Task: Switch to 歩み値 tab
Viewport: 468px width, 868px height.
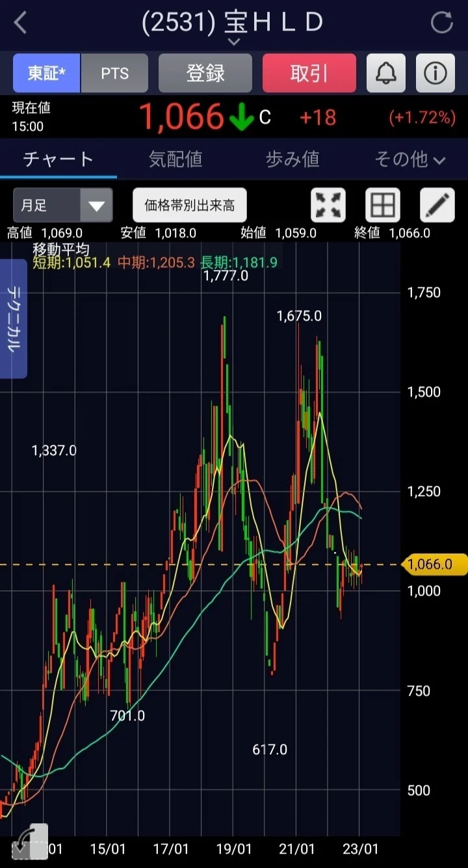Action: point(292,159)
